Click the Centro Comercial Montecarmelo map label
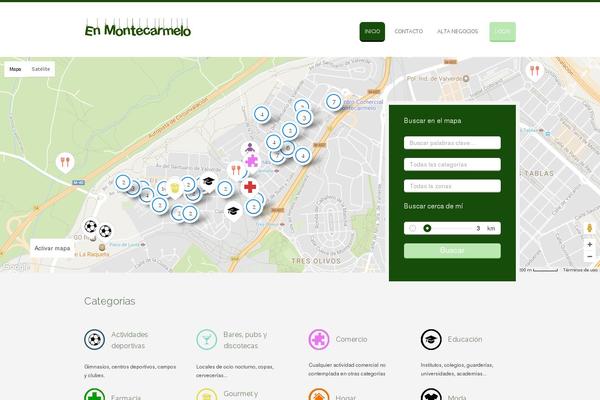 pos(362,105)
